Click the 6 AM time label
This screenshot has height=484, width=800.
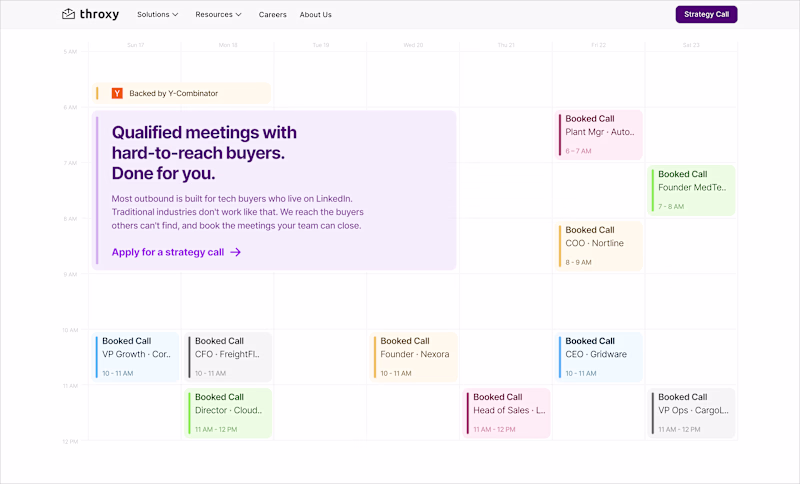(70, 107)
